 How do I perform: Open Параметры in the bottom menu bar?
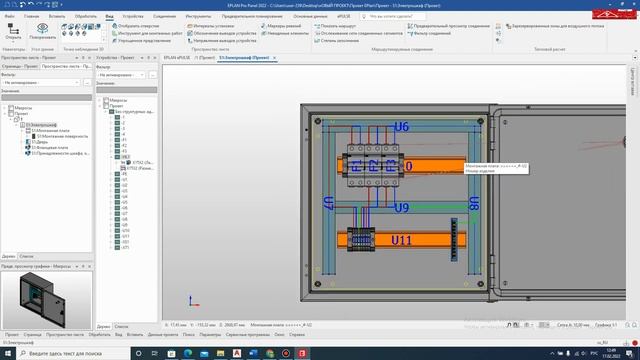pyautogui.click(x=210, y=335)
